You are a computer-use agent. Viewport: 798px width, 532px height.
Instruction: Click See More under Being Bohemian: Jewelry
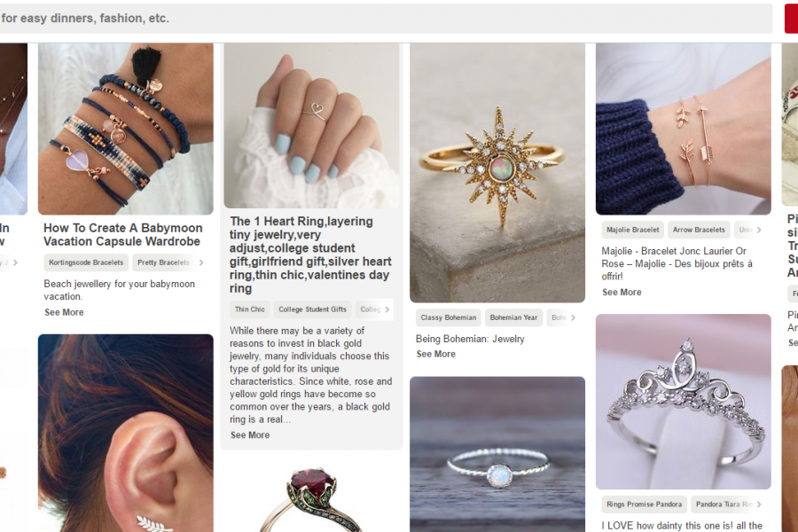click(x=435, y=355)
